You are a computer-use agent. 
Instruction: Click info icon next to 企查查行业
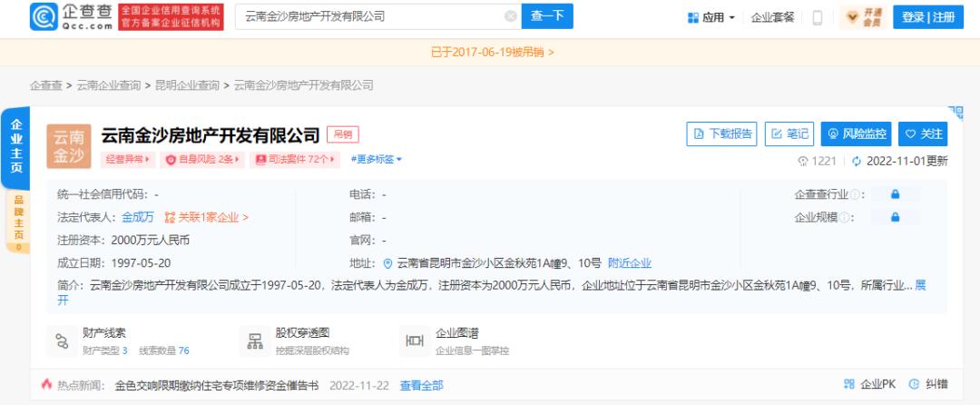tap(855, 195)
